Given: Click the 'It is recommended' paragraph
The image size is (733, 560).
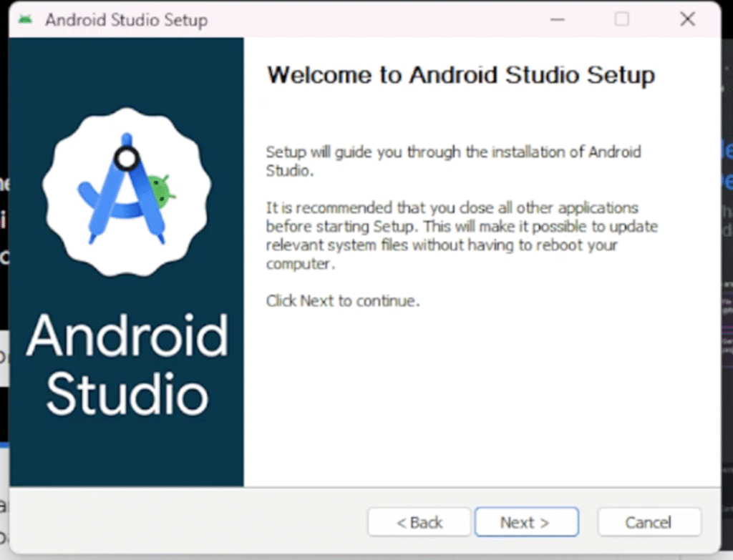Looking at the screenshot, I should tap(461, 236).
